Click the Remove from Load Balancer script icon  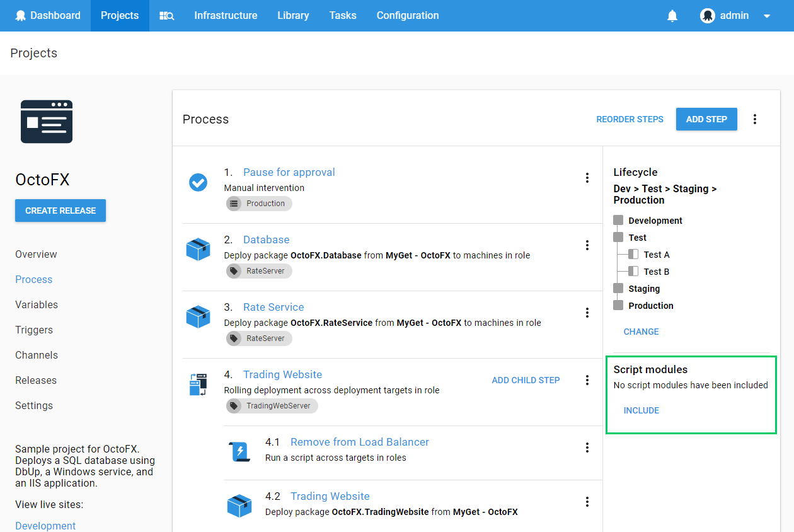[x=239, y=451]
